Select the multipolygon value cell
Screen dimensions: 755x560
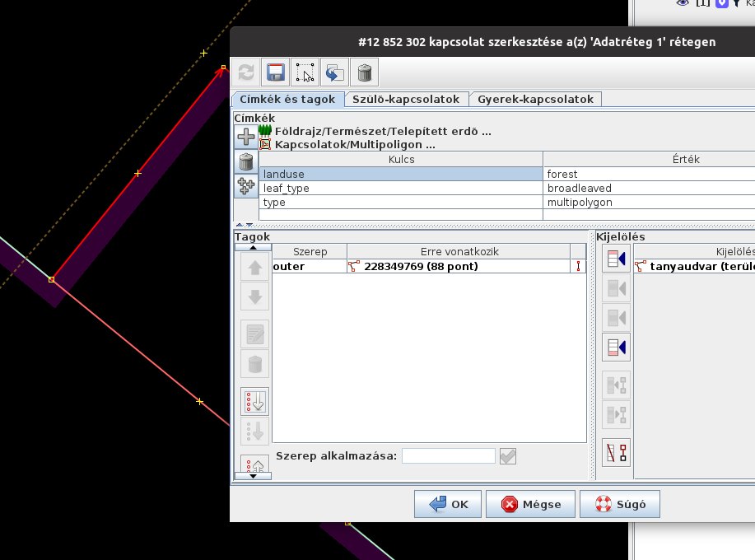pyautogui.click(x=649, y=203)
